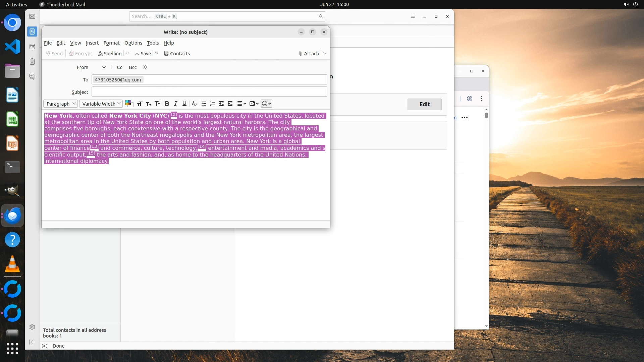Open the Variable Width font dropdown
Viewport: 644px width, 362px height.
(x=101, y=104)
